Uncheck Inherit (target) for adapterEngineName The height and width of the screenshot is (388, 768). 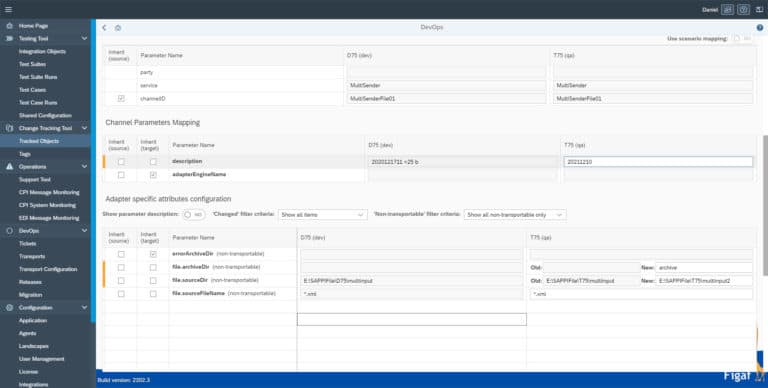153,174
